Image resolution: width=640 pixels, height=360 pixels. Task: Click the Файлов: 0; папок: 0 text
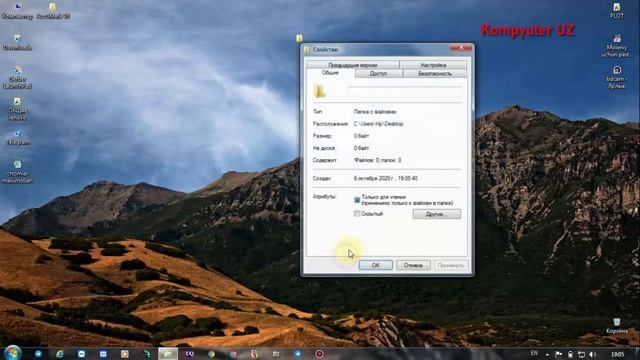point(378,160)
